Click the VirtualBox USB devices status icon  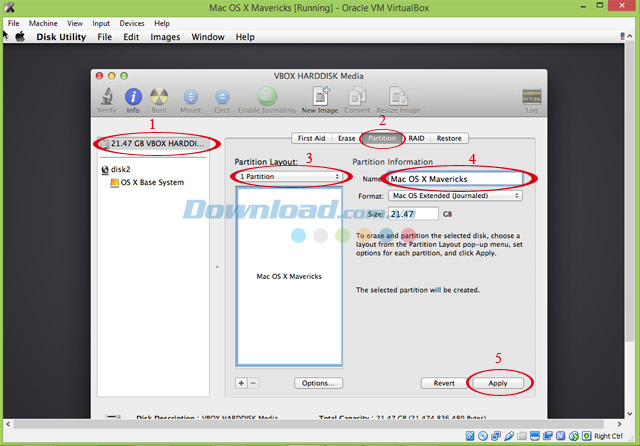tap(509, 436)
